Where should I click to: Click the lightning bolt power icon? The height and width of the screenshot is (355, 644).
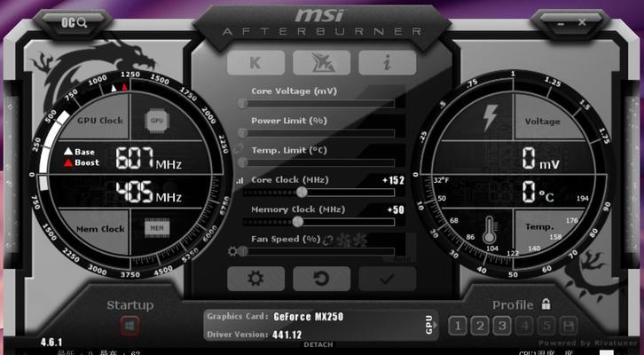click(490, 118)
